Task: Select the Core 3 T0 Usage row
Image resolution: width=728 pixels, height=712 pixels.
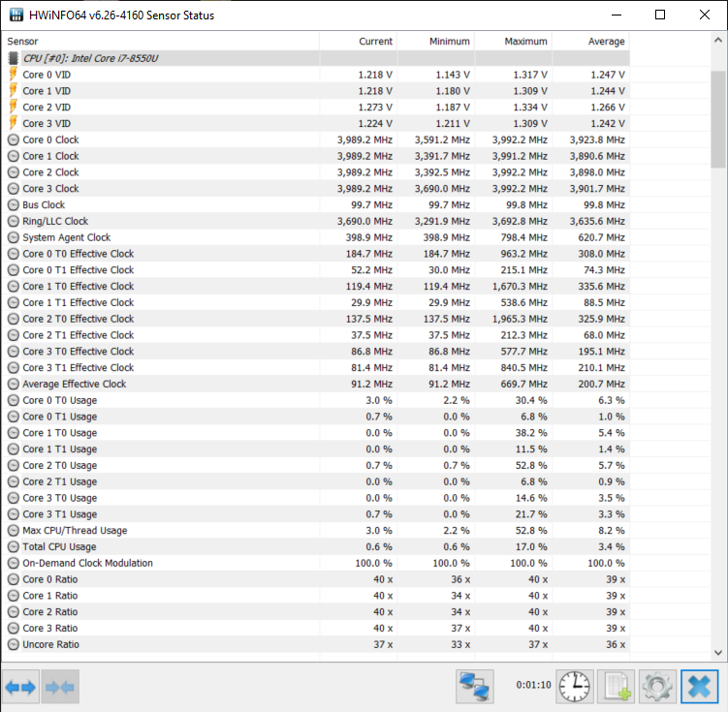Action: pos(316,498)
